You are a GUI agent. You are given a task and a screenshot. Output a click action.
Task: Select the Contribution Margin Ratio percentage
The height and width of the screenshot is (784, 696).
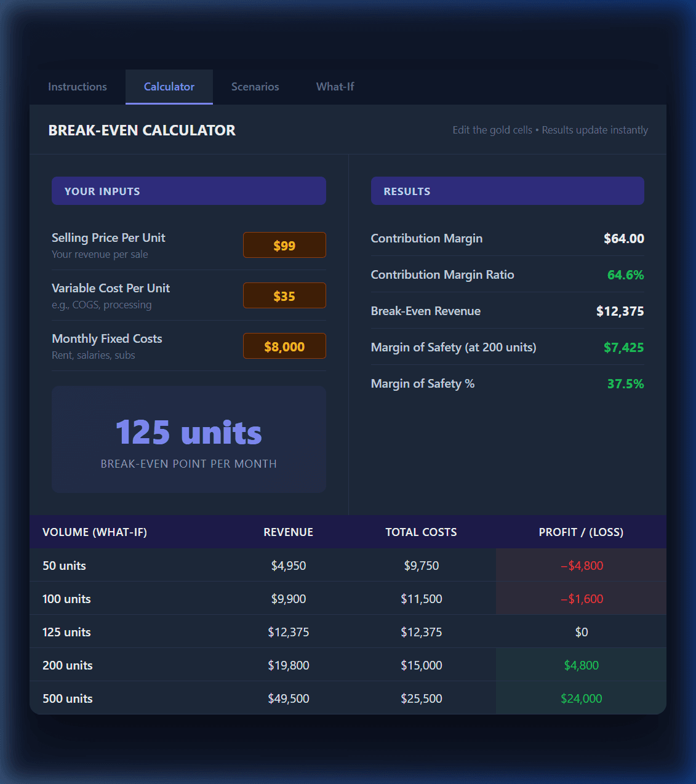pyautogui.click(x=625, y=274)
